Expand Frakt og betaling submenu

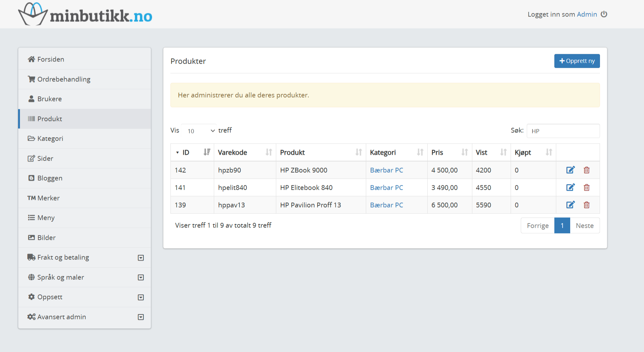pyautogui.click(x=141, y=258)
